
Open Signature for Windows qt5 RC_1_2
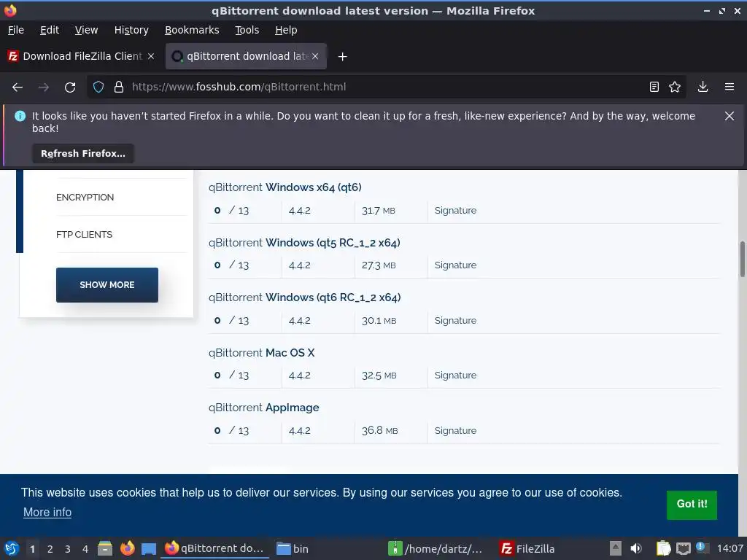455,265
